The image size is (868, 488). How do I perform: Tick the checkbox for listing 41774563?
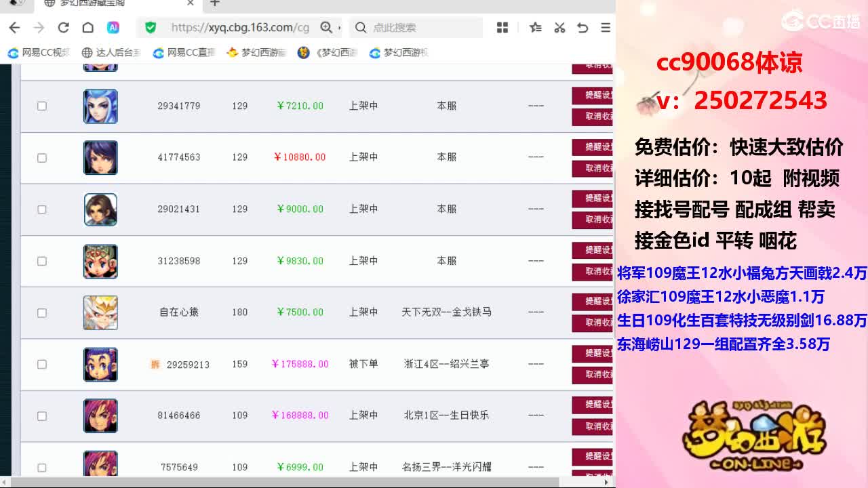pos(42,157)
